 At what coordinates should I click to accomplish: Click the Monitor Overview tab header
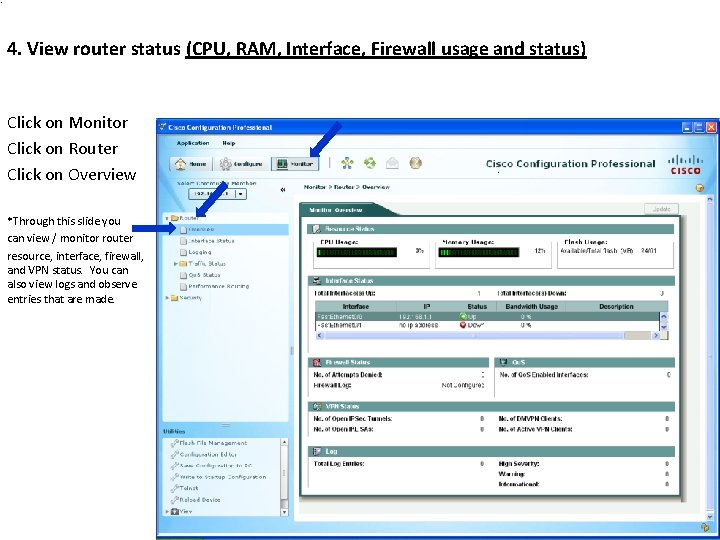tap(336, 210)
